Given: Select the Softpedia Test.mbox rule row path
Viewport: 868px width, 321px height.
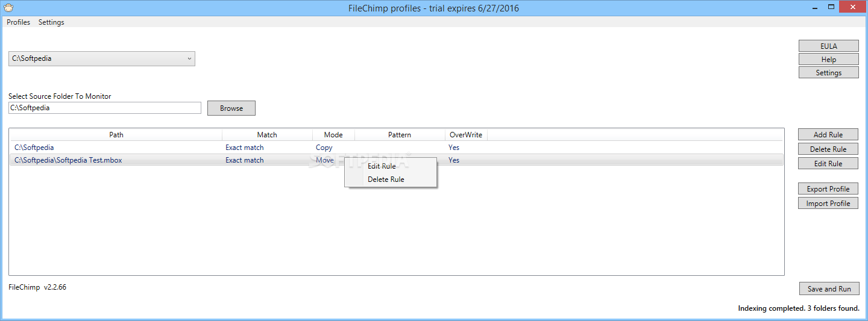Looking at the screenshot, I should (x=68, y=160).
